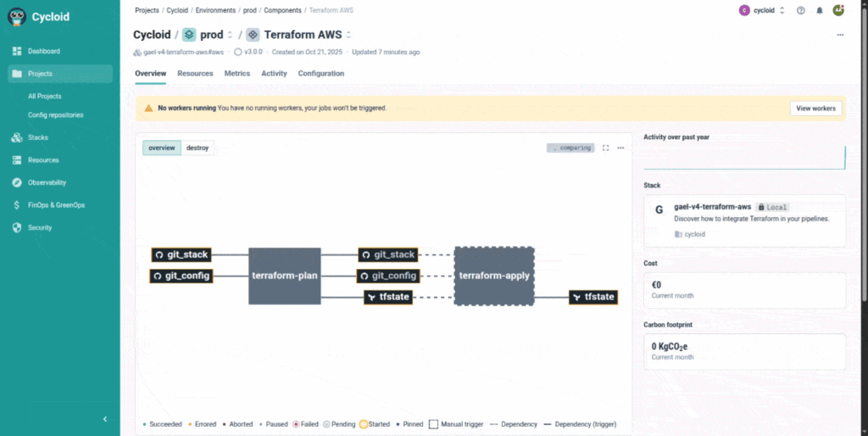868x436 pixels.
Task: Click the terraform-apply job node
Action: 494,276
